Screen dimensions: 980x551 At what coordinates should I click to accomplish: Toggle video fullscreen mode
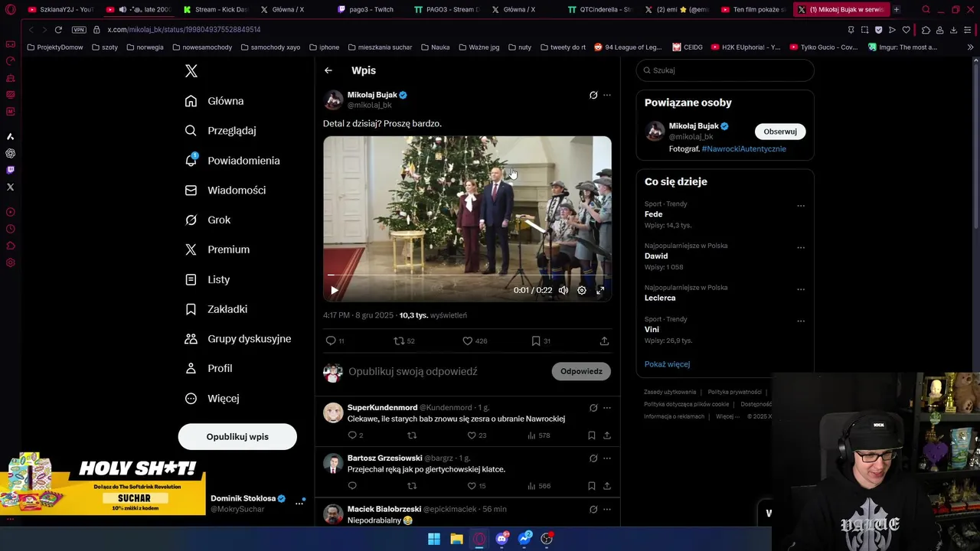point(600,290)
